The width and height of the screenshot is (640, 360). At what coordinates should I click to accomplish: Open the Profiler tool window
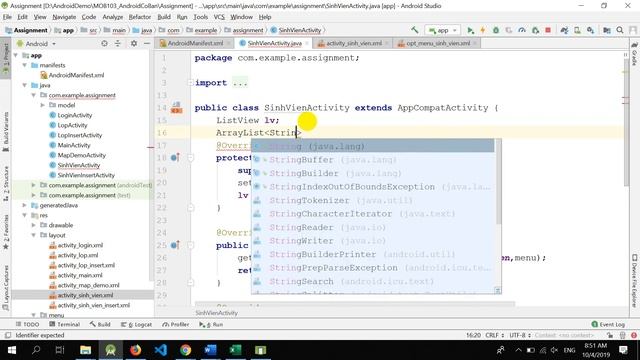point(176,324)
